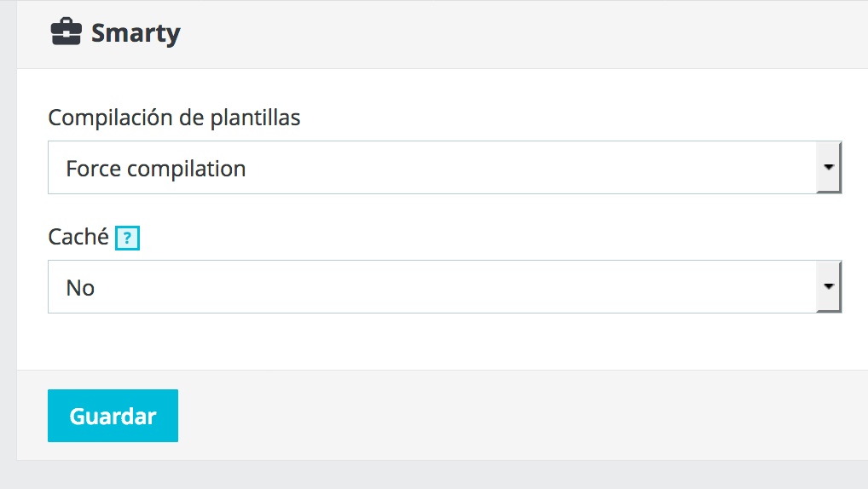The image size is (868, 489).
Task: Save settings with the Guardar button
Action: (113, 416)
